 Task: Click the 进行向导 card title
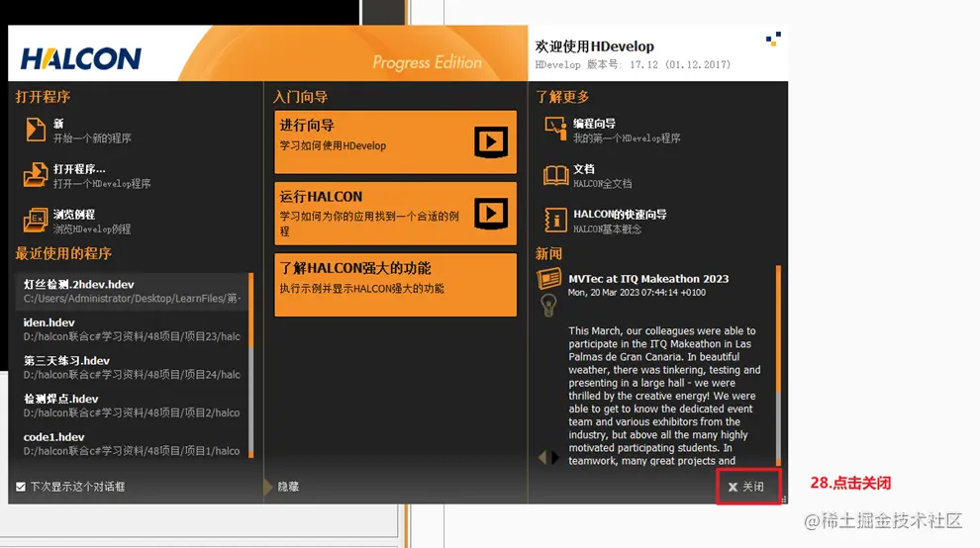307,125
